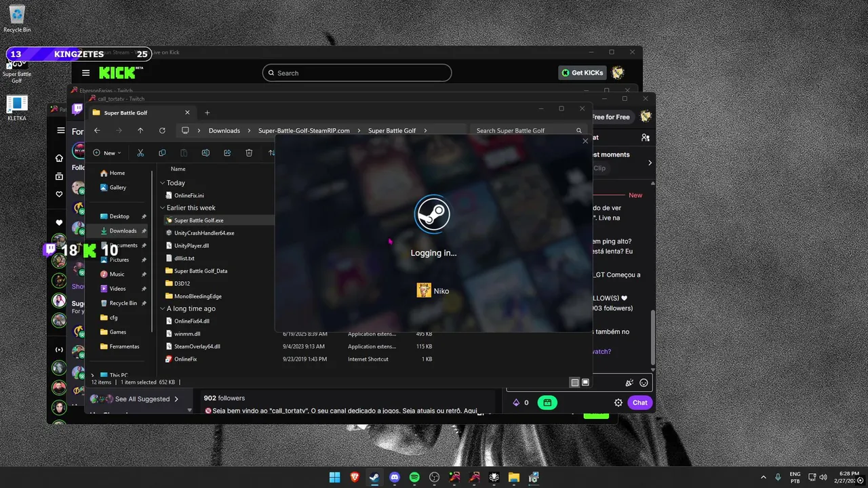Select the OnlineFix.ini file
Viewport: 868px width, 488px height.
(x=189, y=195)
